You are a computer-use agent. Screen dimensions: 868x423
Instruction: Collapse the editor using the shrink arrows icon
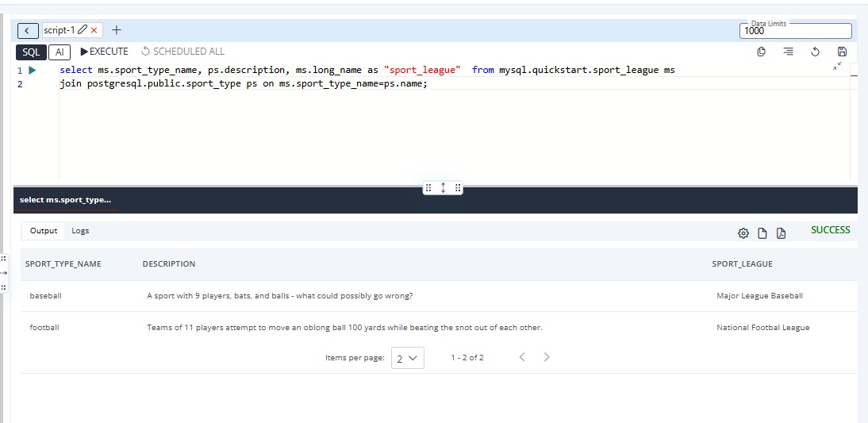pos(837,67)
